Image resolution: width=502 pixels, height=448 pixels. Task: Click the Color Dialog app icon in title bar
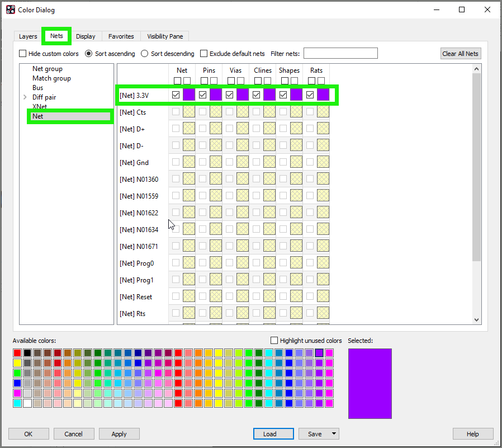11,10
